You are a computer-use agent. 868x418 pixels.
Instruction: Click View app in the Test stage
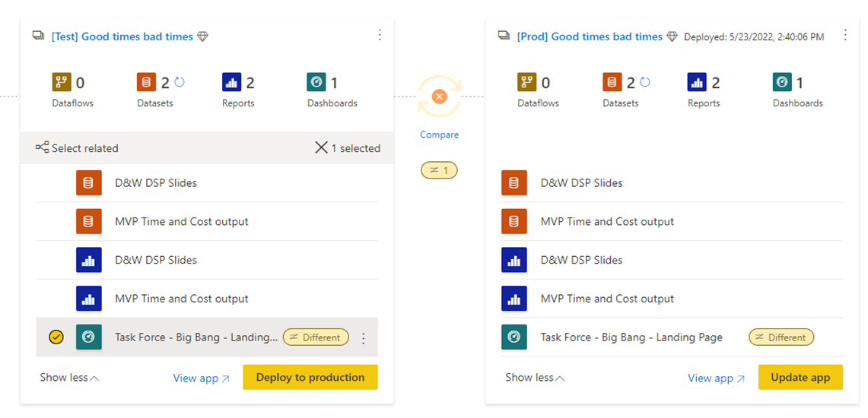pos(201,378)
